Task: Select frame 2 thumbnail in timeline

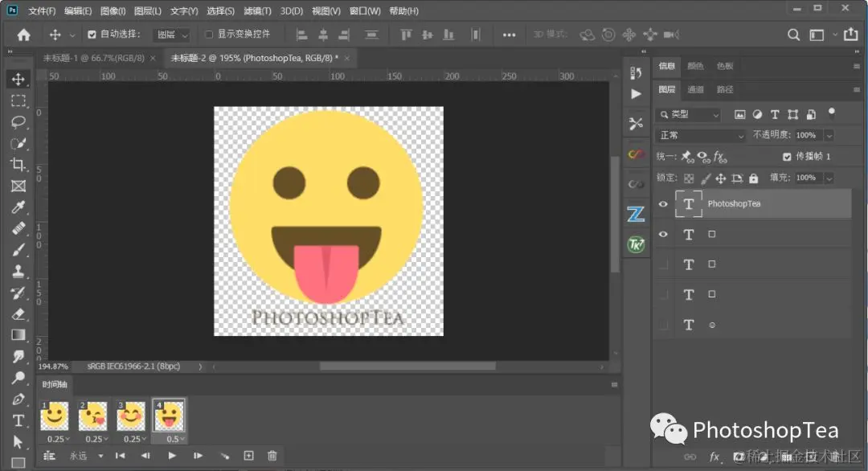Action: coord(93,416)
